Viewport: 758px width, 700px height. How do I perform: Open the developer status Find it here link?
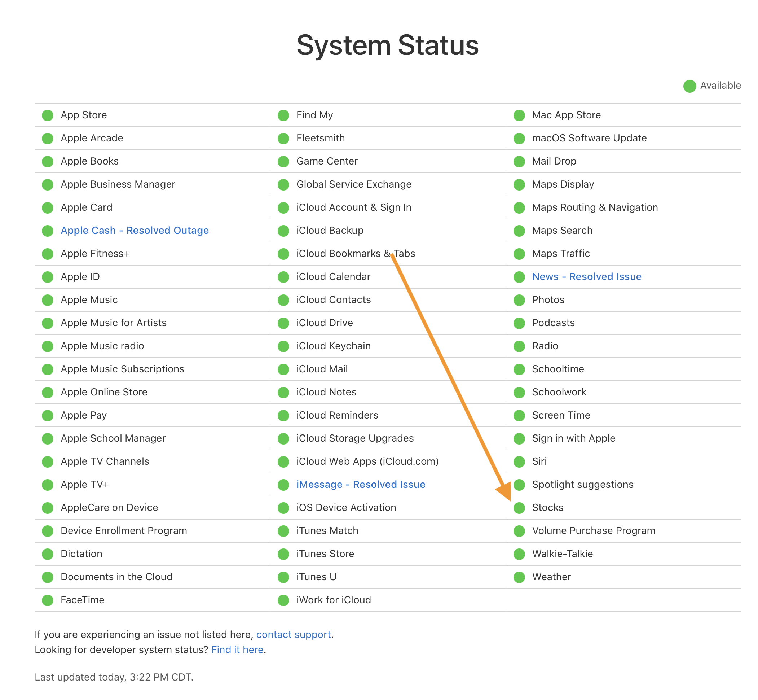237,649
